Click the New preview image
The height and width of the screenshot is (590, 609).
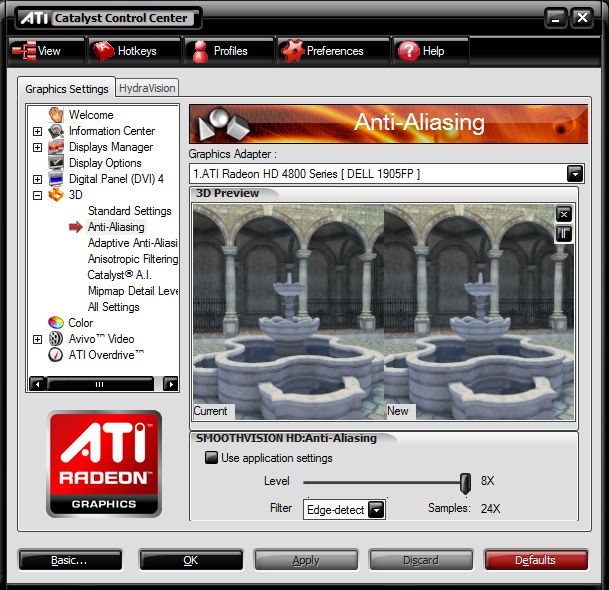click(x=479, y=312)
